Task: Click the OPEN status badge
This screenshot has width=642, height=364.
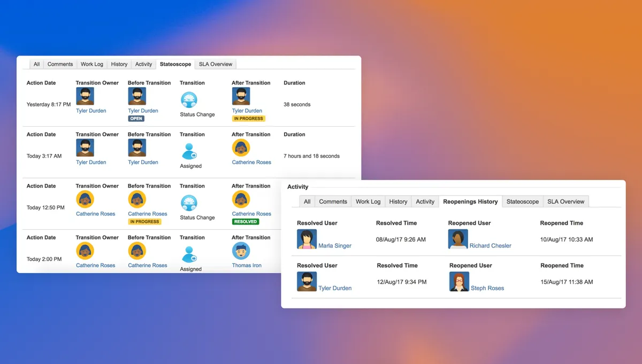Action: (x=136, y=119)
